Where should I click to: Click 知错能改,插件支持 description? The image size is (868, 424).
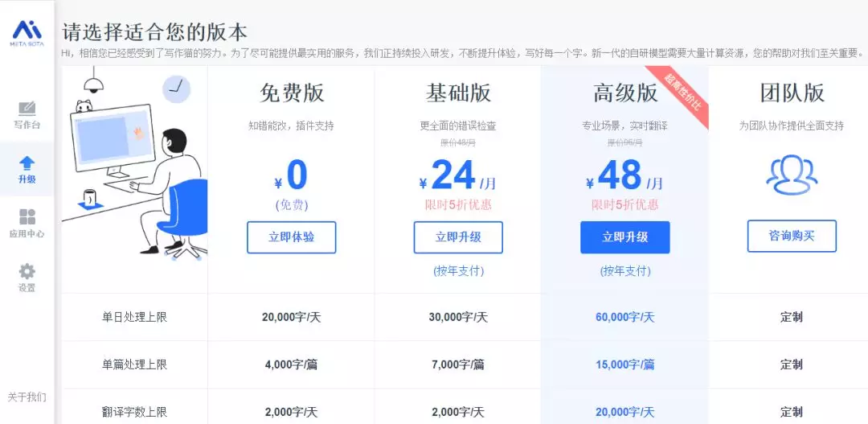click(291, 126)
